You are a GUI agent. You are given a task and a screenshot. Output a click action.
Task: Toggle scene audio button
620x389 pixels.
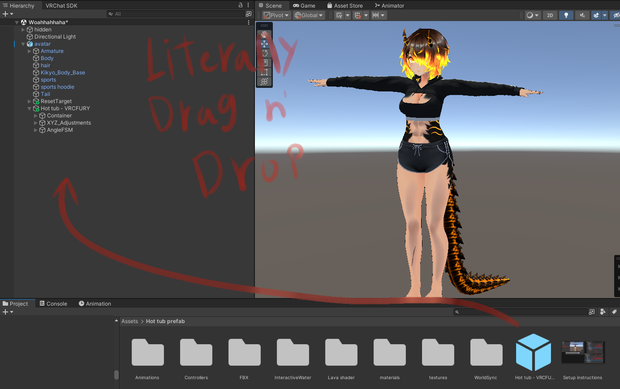tap(582, 15)
